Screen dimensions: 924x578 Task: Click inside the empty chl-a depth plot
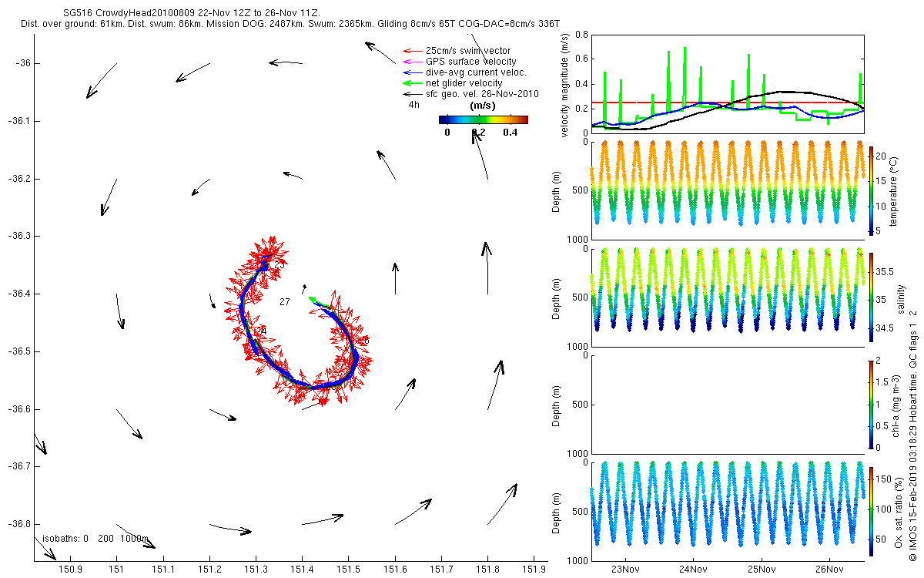tap(728, 404)
